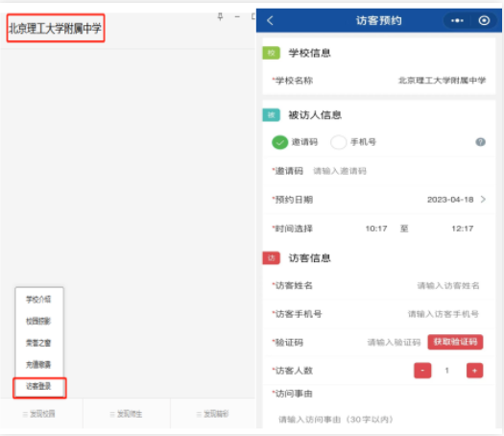Pin the chat window with pin icon
The height and width of the screenshot is (436, 504).
[x=220, y=16]
